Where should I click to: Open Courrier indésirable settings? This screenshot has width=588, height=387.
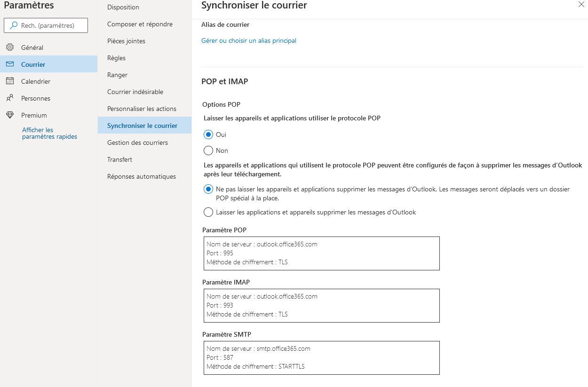(135, 92)
